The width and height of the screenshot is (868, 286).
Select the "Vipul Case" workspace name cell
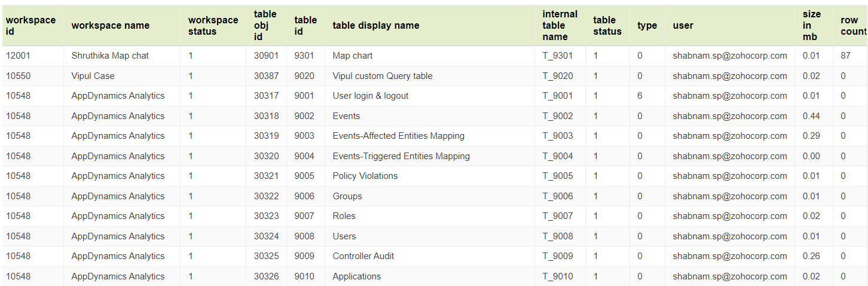tap(93, 76)
